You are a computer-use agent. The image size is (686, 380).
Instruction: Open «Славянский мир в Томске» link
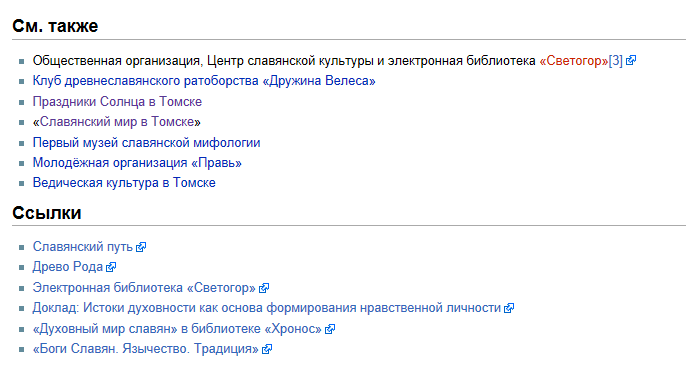pyautogui.click(x=117, y=122)
